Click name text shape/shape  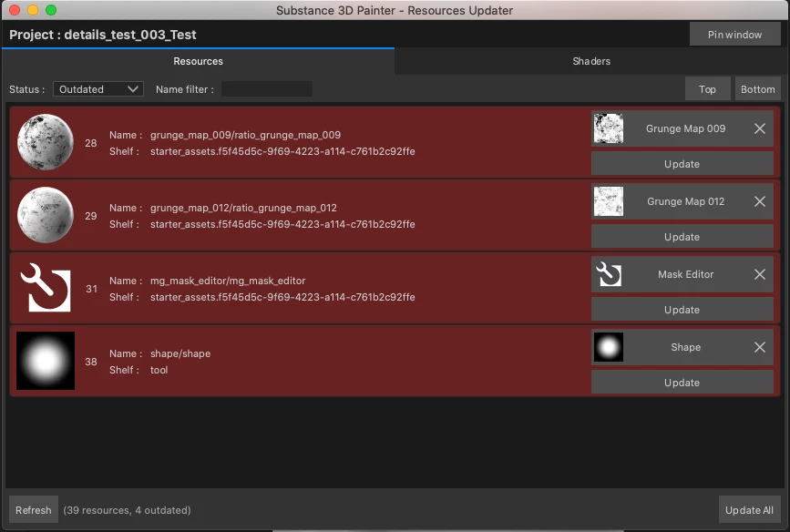click(180, 353)
